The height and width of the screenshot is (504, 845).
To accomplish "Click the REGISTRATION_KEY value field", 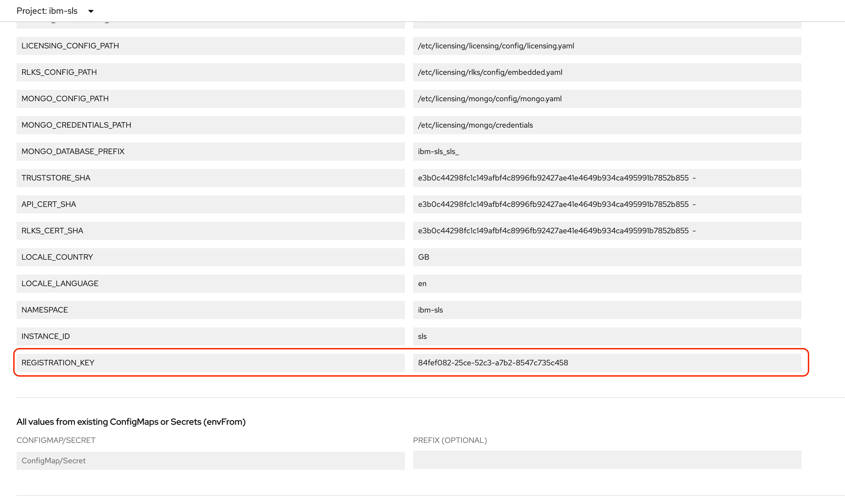I will (x=607, y=363).
